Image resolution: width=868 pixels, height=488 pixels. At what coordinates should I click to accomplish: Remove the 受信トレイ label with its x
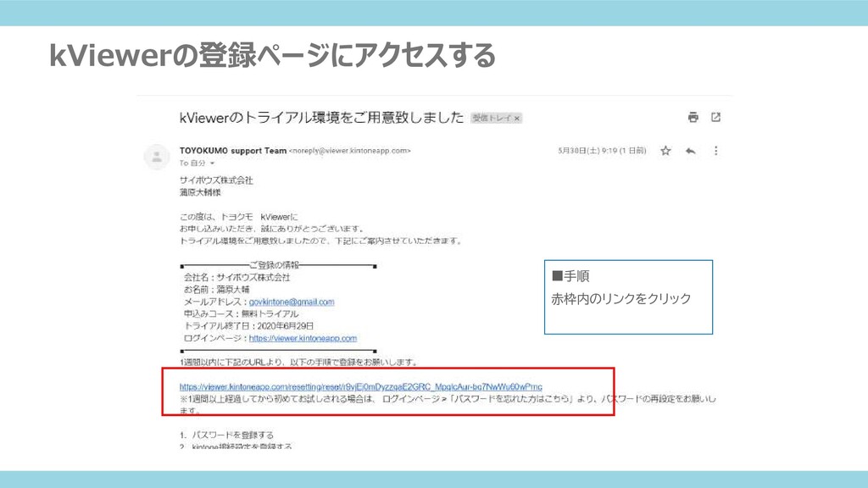click(516, 118)
